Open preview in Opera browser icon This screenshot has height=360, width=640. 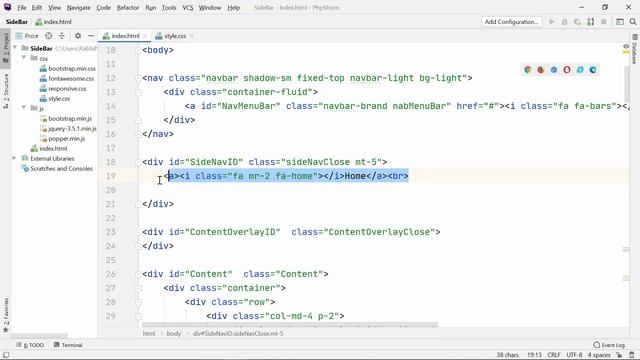click(x=567, y=70)
